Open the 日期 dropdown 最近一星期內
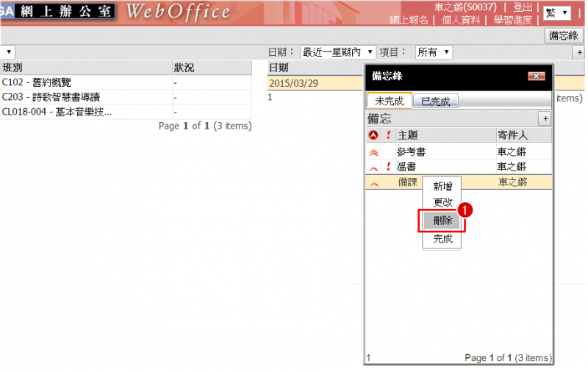 coord(338,52)
